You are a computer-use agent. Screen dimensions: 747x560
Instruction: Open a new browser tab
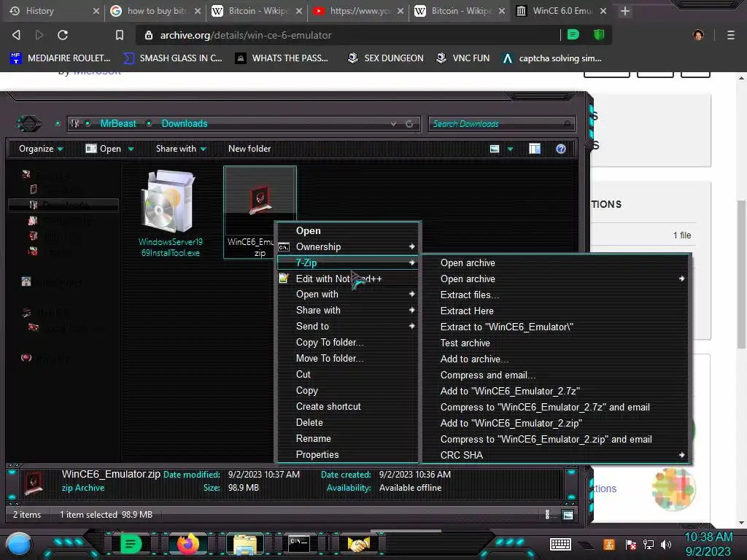tap(625, 11)
